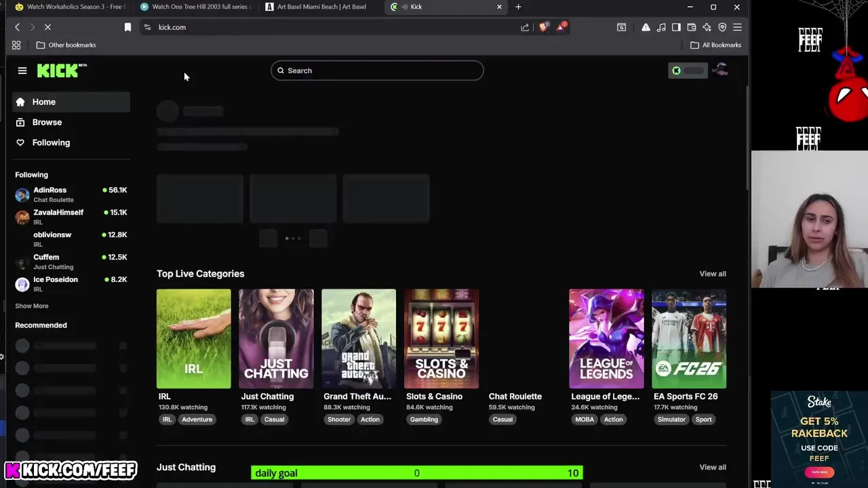Screen dimensions: 868x488
Task: Open the EA Sports FC 26 thumbnail
Action: 689,339
